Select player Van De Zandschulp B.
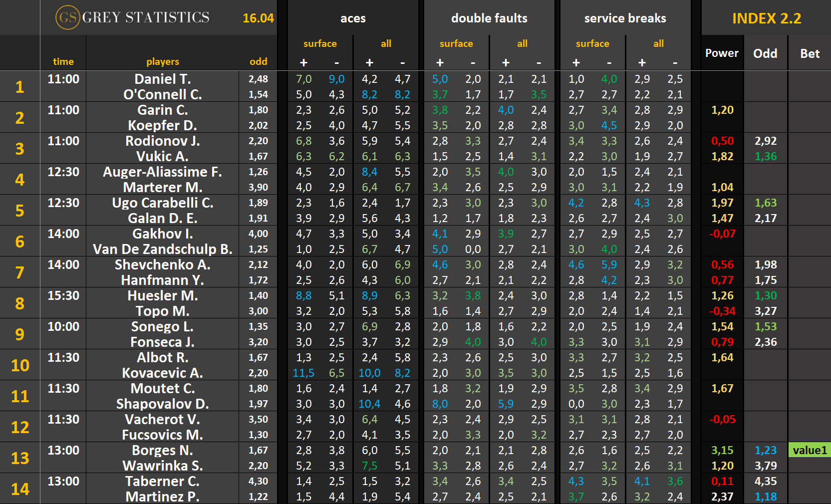This screenshot has height=504, width=831. (x=163, y=249)
